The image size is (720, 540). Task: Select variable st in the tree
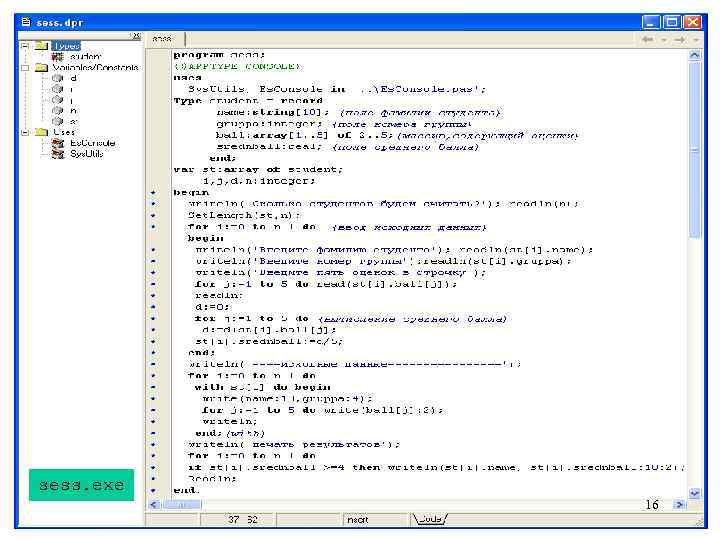click(x=73, y=121)
